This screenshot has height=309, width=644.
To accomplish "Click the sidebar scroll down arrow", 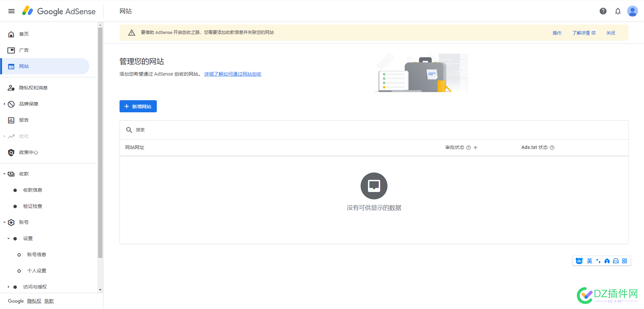I will click(100, 290).
